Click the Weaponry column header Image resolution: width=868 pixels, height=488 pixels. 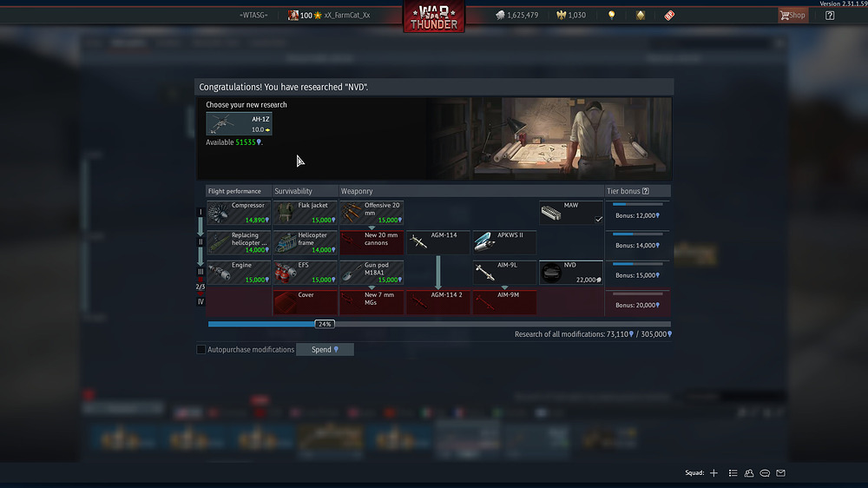click(357, 191)
